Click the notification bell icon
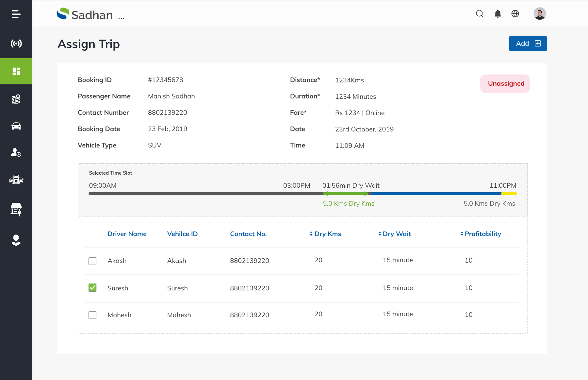The image size is (588, 380). [498, 14]
